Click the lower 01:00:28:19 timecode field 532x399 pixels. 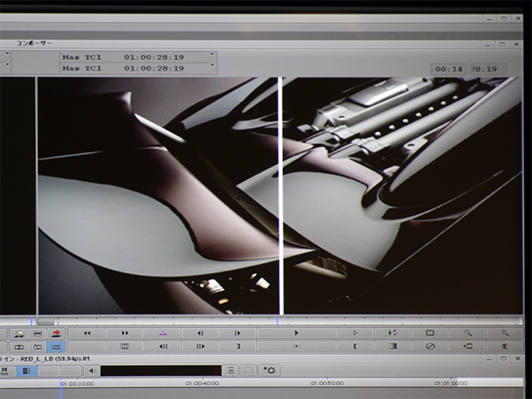pyautogui.click(x=154, y=68)
